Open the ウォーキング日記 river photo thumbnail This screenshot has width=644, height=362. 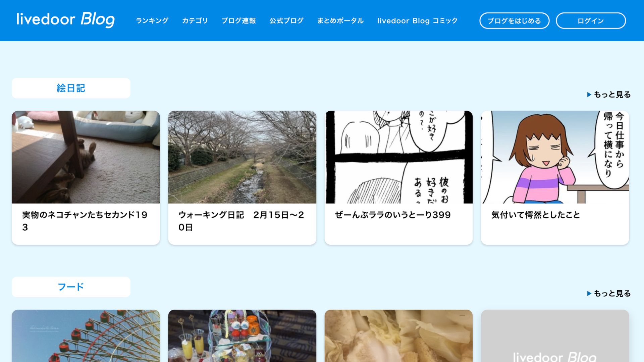click(242, 157)
